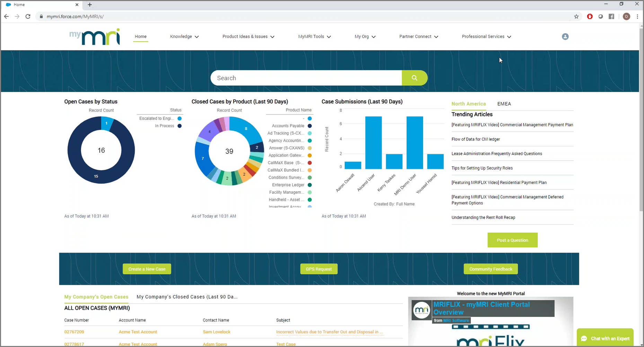
Task: Open article Flow of Data for CM ledger
Action: pos(476,139)
